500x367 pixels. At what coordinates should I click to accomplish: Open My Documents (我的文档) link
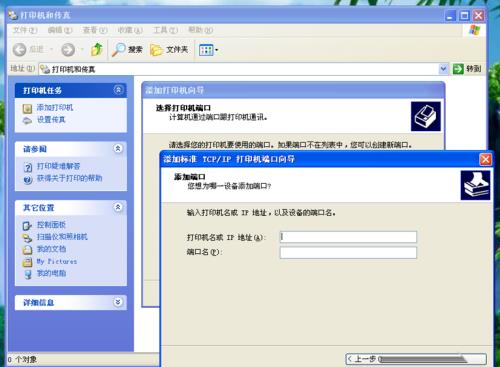(51, 249)
